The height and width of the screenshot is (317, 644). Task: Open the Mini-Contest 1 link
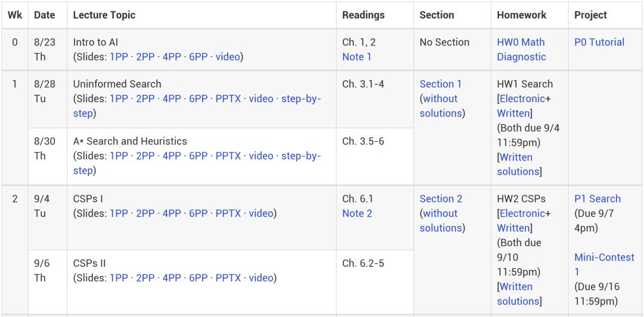[x=604, y=264]
